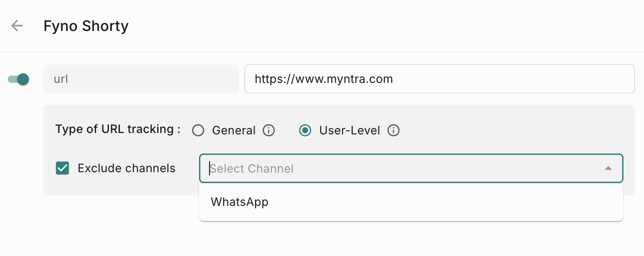Click the greyed-out url key field
Image resolution: width=644 pixels, height=256 pixels.
141,79
